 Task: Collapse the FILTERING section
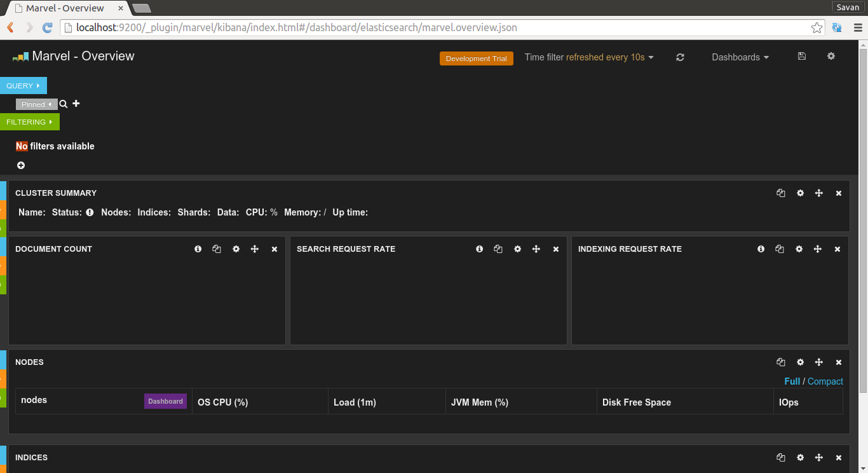tap(30, 122)
